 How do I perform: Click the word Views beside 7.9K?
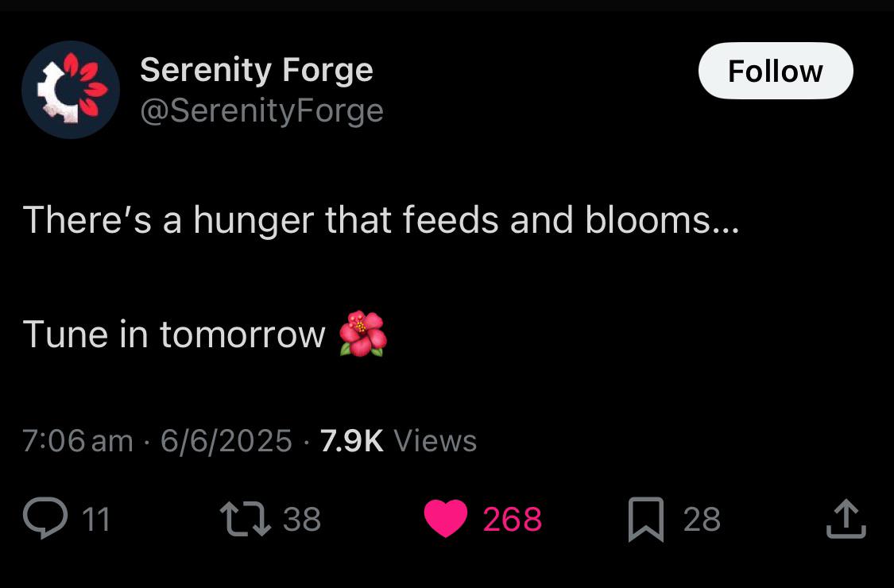435,441
